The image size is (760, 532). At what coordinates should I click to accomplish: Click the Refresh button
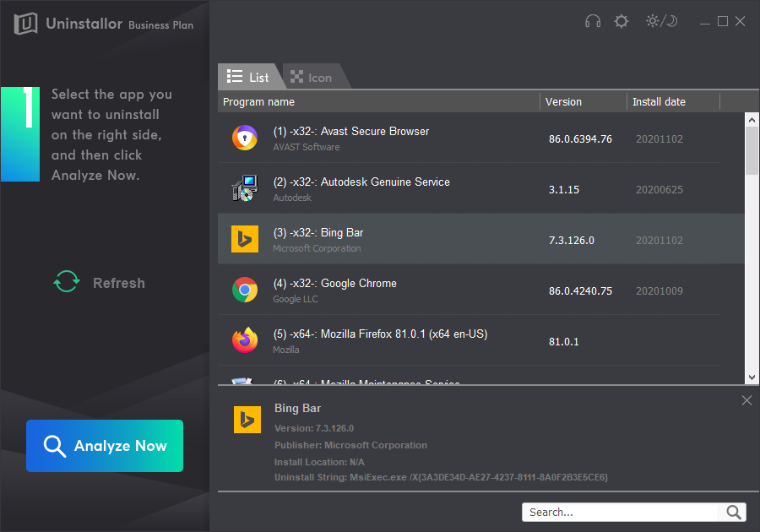pyautogui.click(x=100, y=283)
